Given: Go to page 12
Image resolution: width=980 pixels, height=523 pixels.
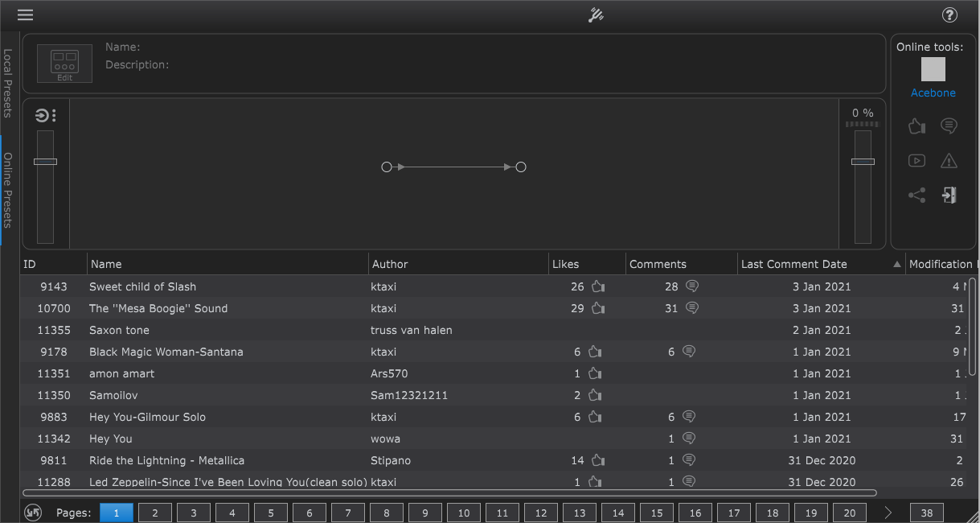Looking at the screenshot, I should [541, 513].
